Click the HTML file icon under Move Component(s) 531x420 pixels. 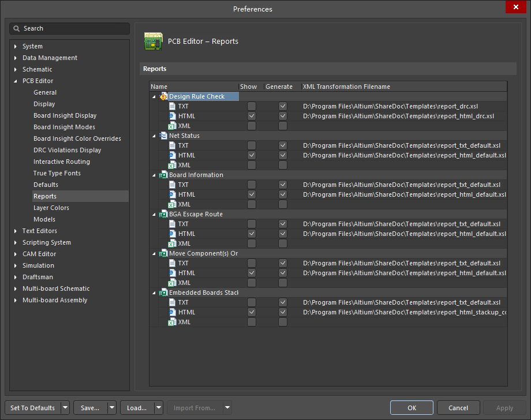pyautogui.click(x=173, y=273)
